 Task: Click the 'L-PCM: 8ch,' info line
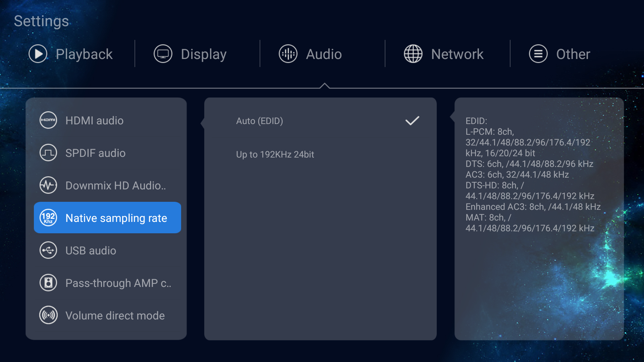(x=490, y=131)
